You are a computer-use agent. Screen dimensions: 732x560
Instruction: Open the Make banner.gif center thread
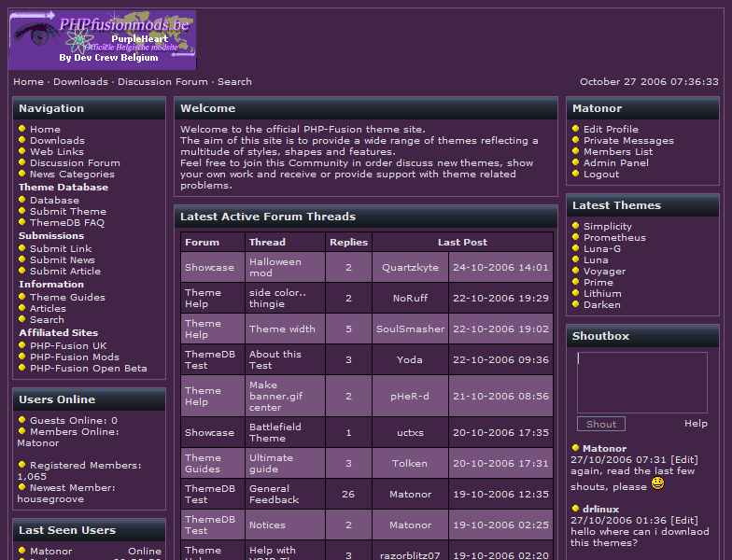coord(275,396)
